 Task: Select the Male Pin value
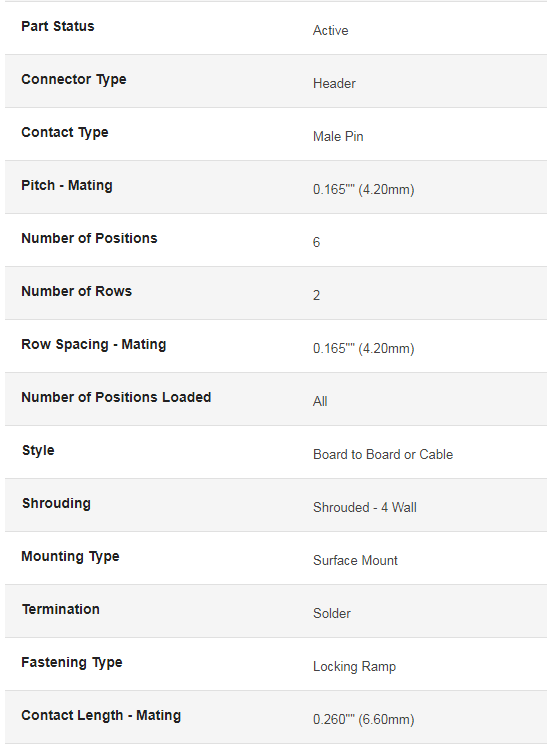[x=338, y=136]
